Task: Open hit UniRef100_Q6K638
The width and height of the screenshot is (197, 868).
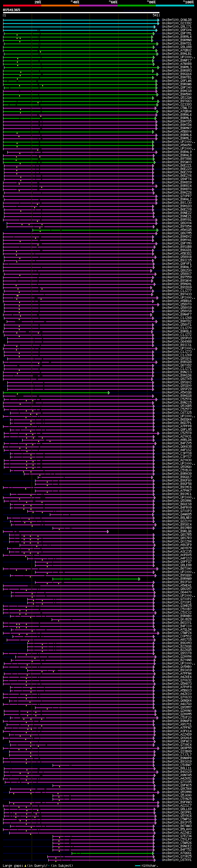Action: (176, 447)
